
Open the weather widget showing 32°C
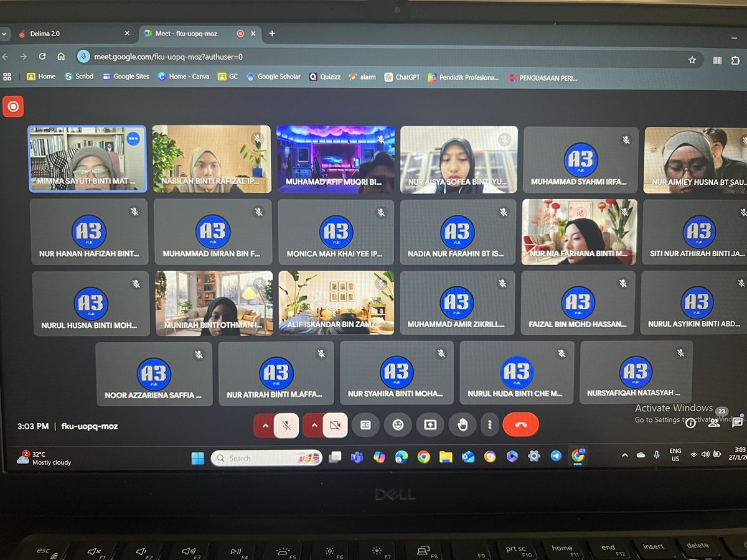44,458
